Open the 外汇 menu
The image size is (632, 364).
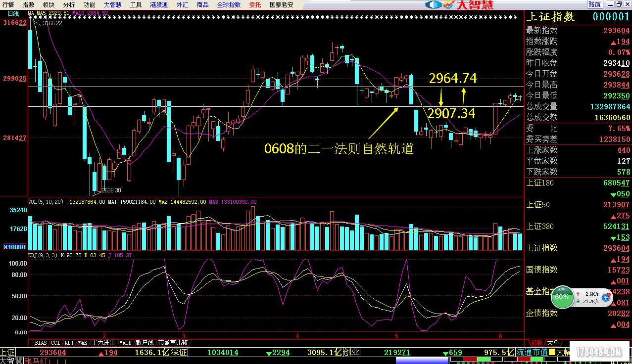(x=182, y=4)
